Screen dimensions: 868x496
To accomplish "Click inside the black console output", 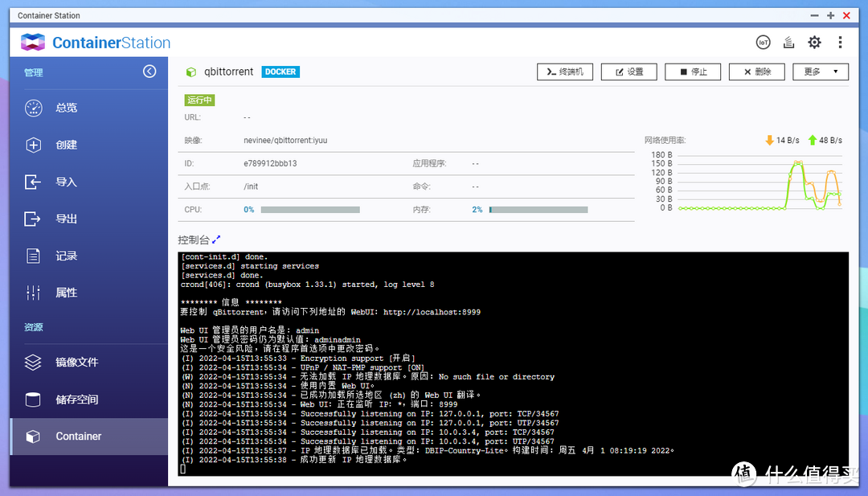I will (513, 363).
